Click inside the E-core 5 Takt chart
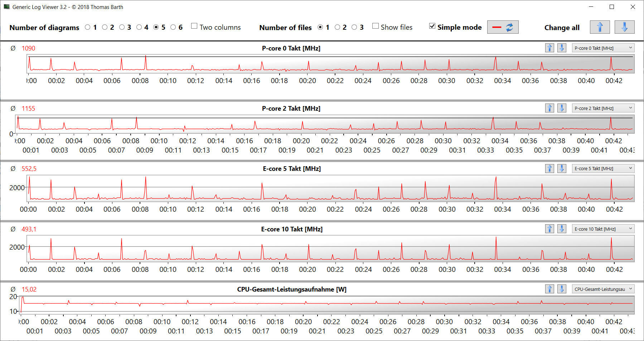 point(330,188)
